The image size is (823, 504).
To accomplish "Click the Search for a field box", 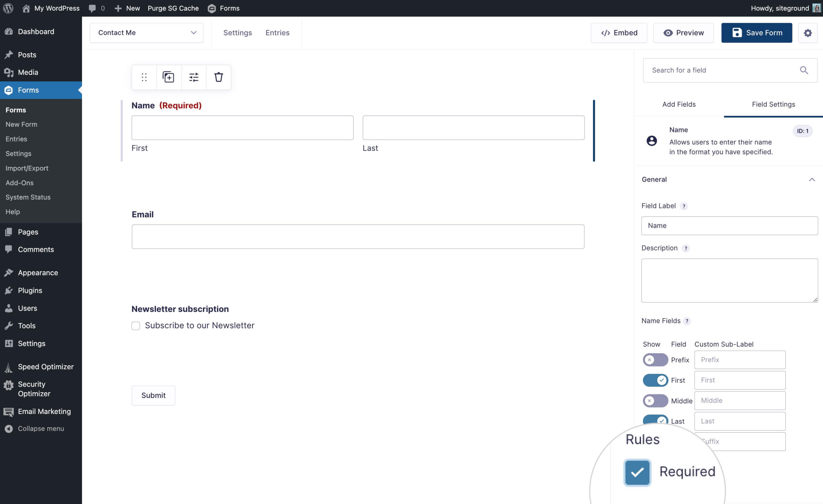I will pyautogui.click(x=730, y=70).
